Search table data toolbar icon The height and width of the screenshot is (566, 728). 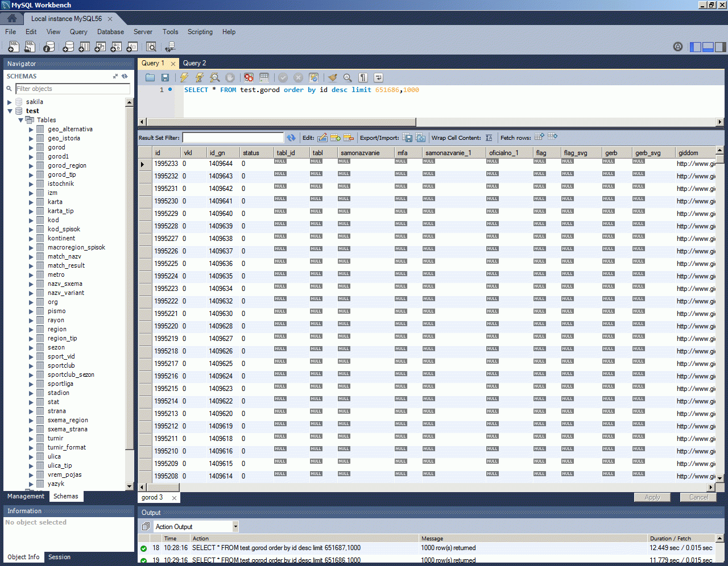pyautogui.click(x=151, y=47)
